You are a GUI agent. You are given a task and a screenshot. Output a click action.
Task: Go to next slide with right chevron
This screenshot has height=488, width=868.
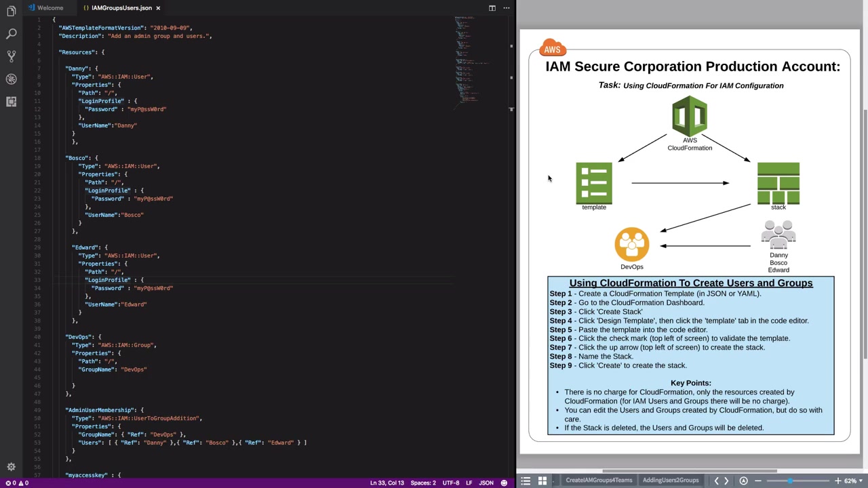point(726,481)
